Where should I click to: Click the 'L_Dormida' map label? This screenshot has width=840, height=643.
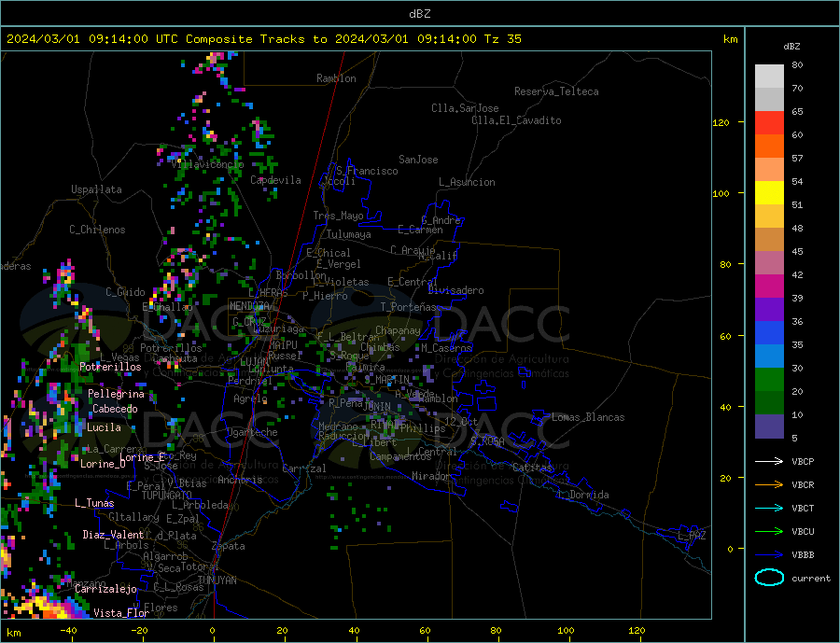[584, 495]
